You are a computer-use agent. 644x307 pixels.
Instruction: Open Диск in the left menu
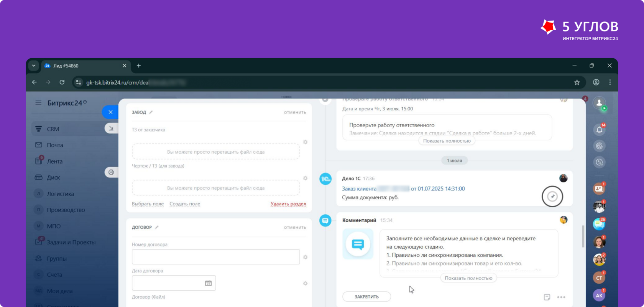(x=53, y=177)
